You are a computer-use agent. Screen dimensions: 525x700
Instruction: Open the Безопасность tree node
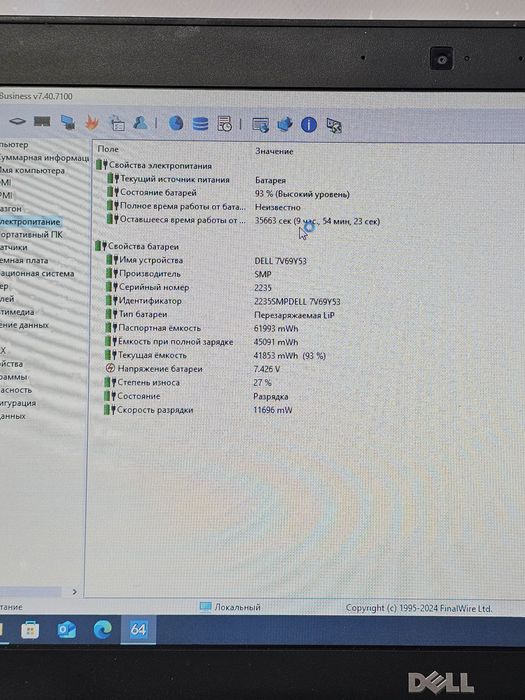tap(16, 390)
